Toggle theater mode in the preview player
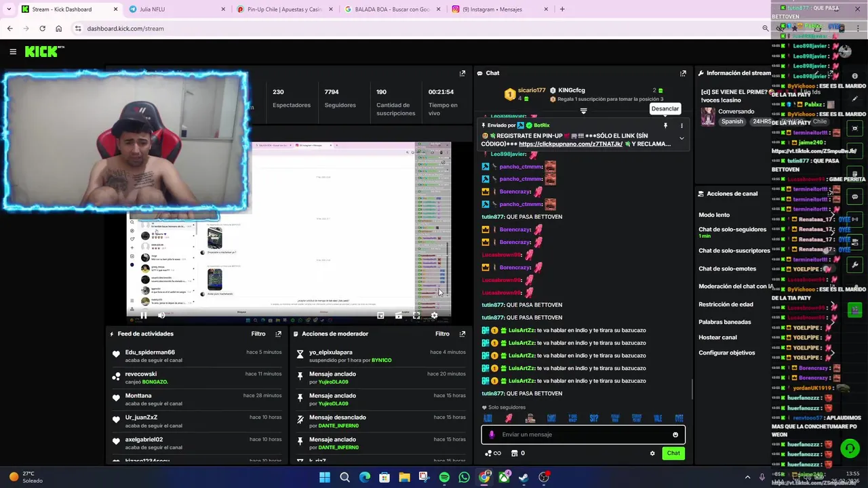868x488 pixels. (x=399, y=315)
